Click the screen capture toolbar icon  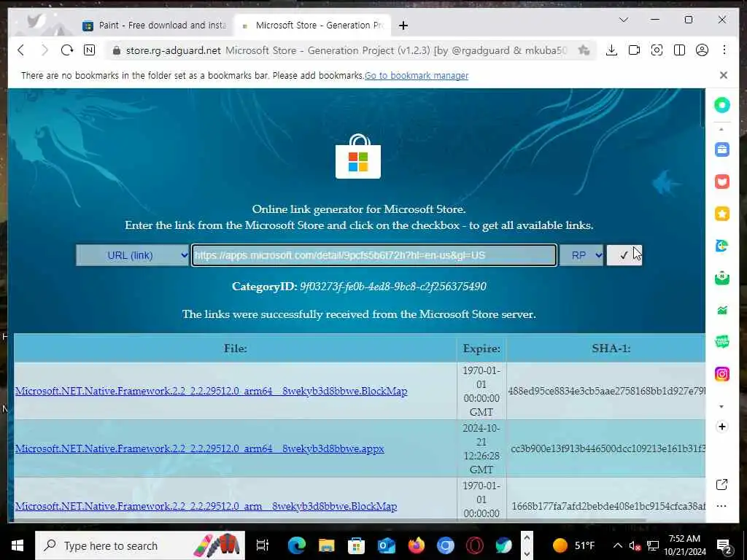click(657, 50)
